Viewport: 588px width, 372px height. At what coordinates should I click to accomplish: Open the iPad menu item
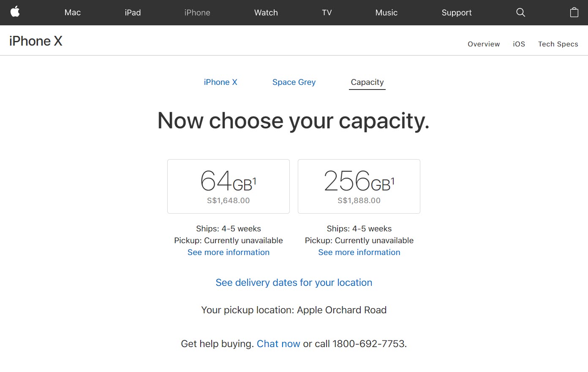[x=133, y=12]
